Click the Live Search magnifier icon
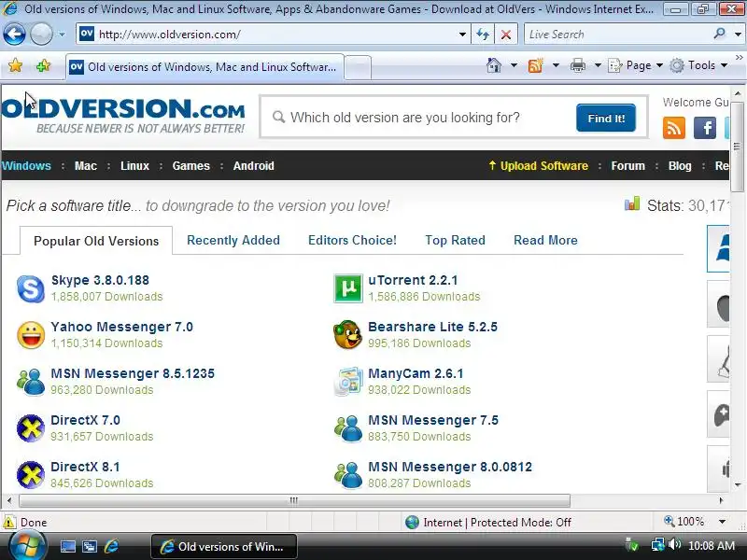 click(719, 34)
